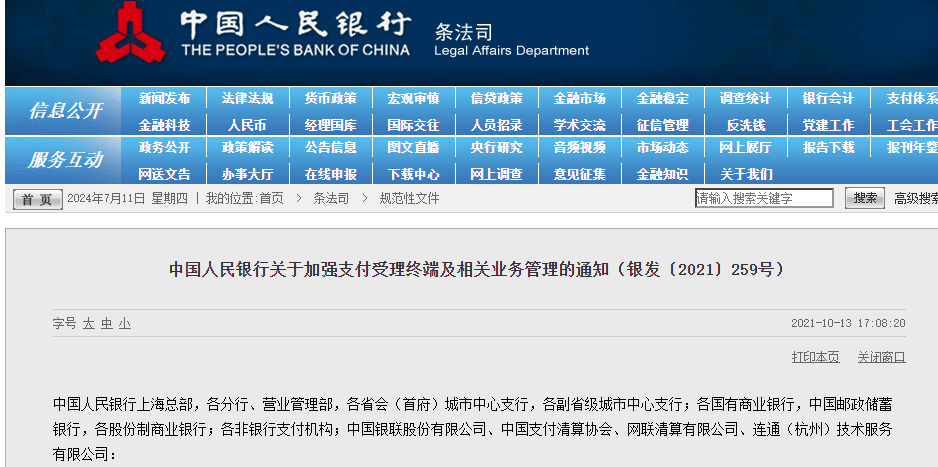The height and width of the screenshot is (467, 938).
Task: Open 办事大厅 link
Action: tap(247, 174)
